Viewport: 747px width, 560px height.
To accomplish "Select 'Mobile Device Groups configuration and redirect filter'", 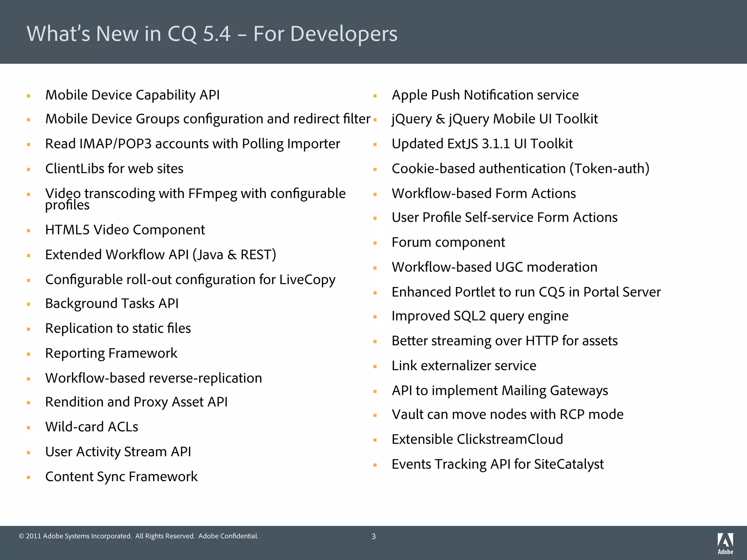I will click(208, 119).
